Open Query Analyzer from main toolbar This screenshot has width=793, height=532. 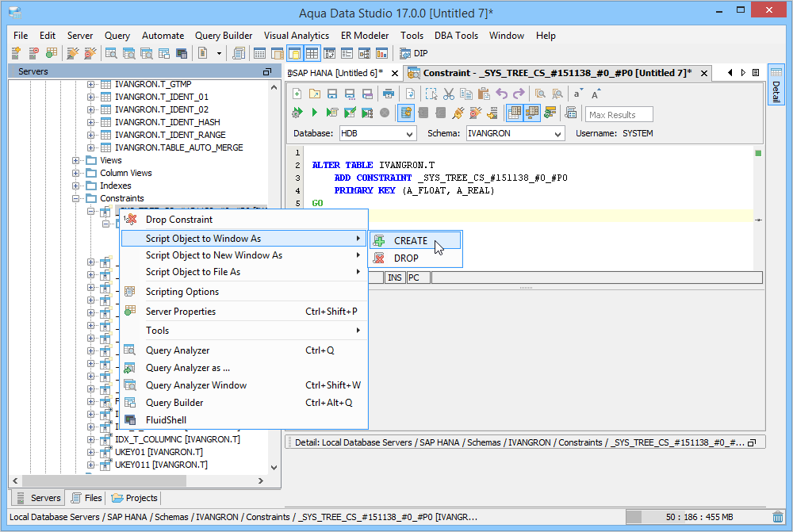pos(111,53)
